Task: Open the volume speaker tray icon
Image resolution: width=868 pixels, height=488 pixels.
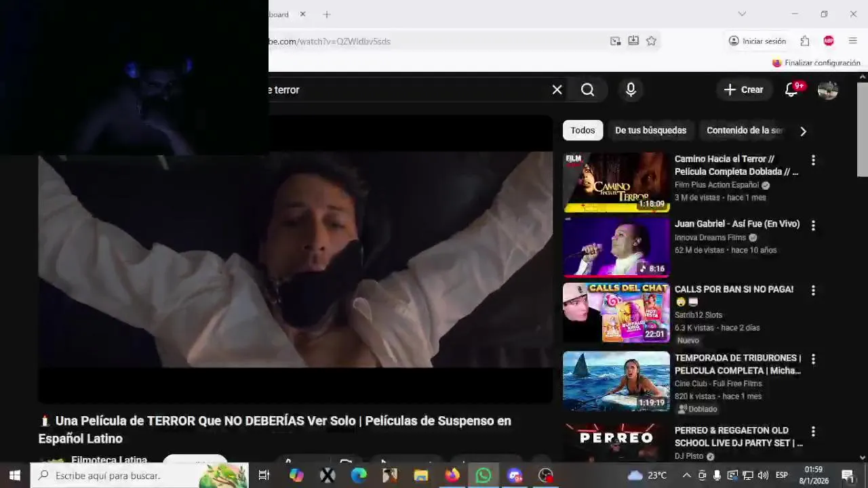Action: click(x=763, y=475)
